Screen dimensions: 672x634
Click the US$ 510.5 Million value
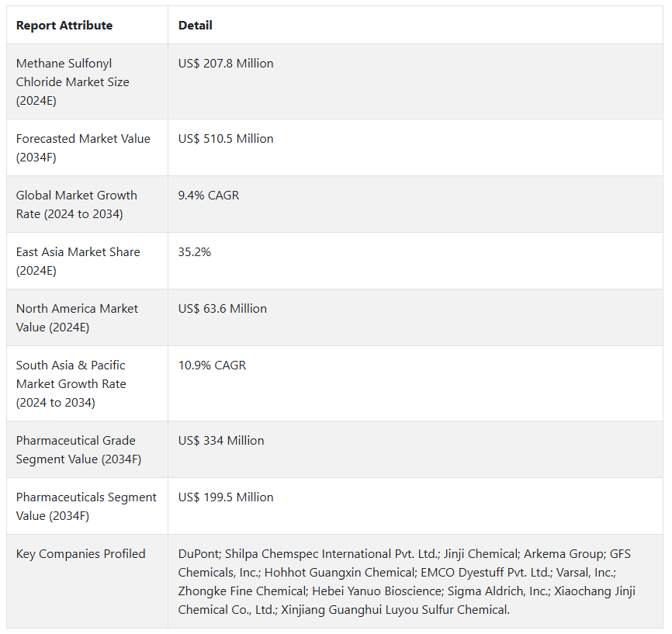click(x=226, y=139)
